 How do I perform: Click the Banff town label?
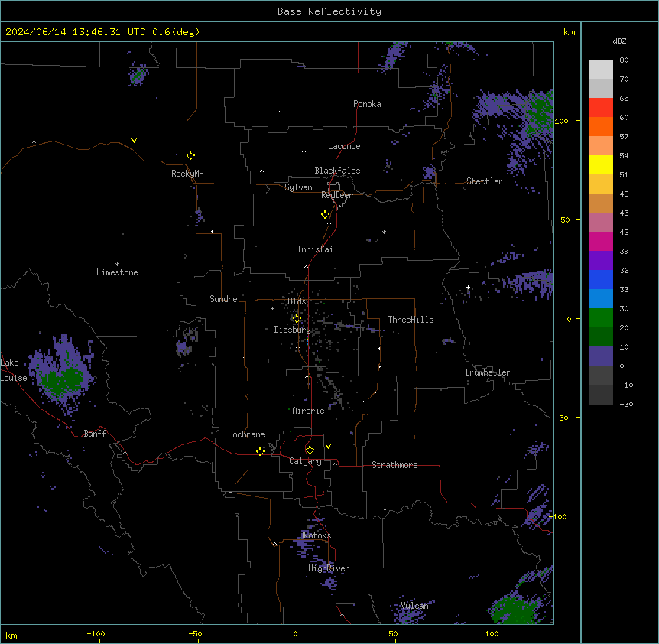pyautogui.click(x=95, y=434)
